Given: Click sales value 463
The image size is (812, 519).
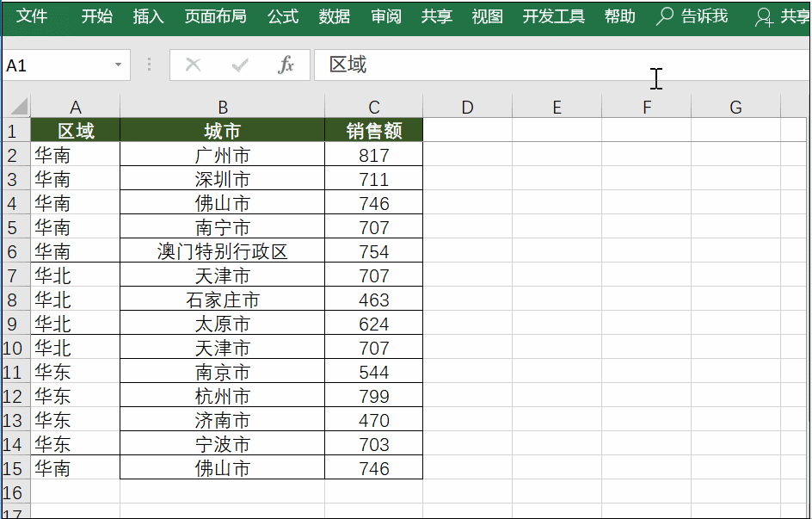Looking at the screenshot, I should pos(374,300).
